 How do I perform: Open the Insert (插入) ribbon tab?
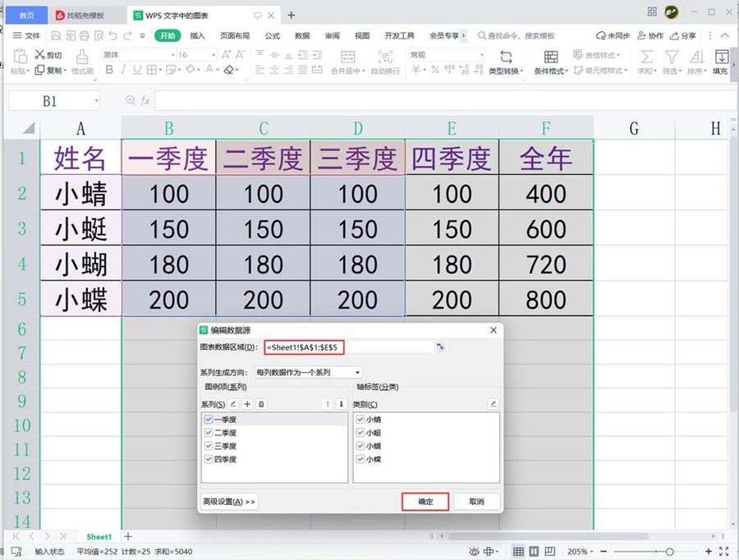197,35
